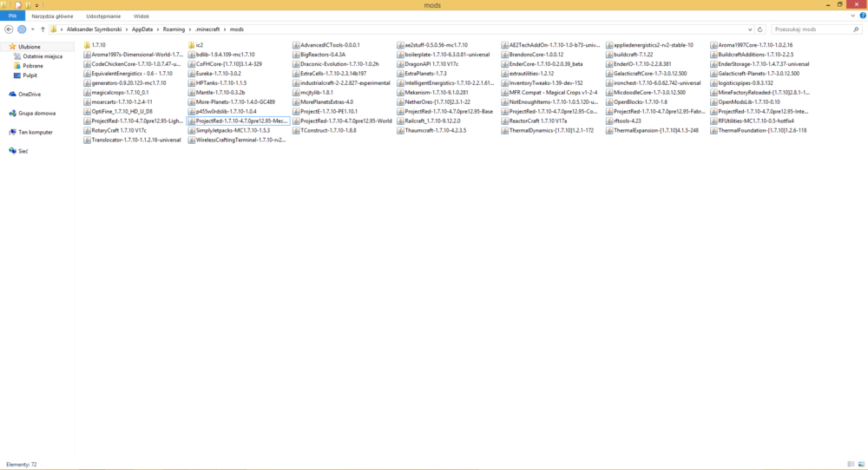Image resolution: width=868 pixels, height=470 pixels.
Task: Select the Thaumcraft-1.7.10-4.2.3.5 icon
Action: coord(400,130)
